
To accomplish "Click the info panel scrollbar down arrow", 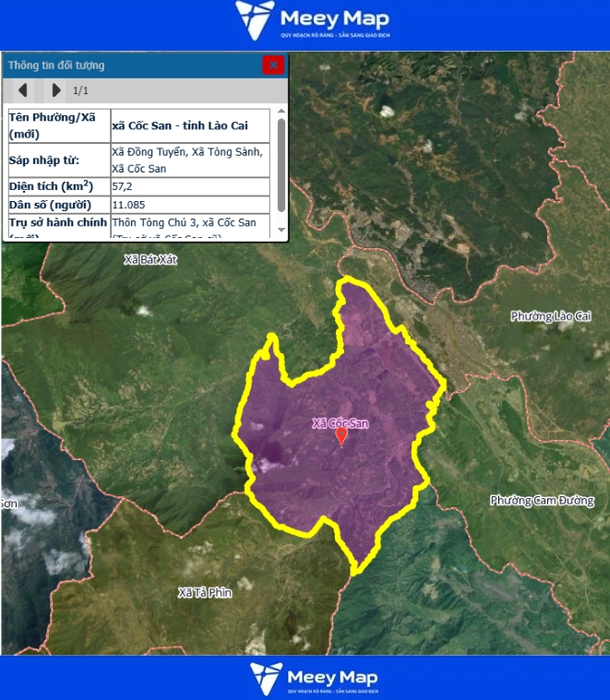I will [281, 232].
